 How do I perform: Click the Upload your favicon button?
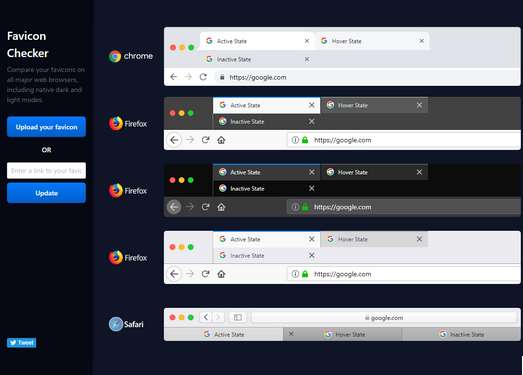46,127
